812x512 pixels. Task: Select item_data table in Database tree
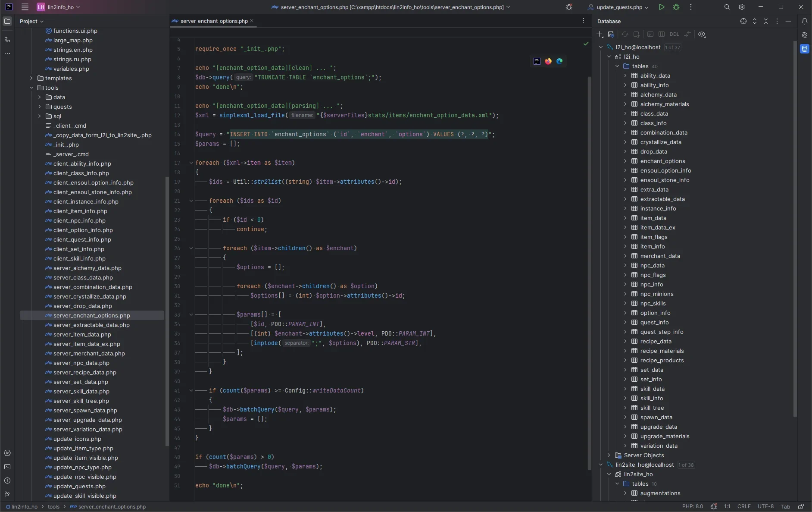click(653, 218)
